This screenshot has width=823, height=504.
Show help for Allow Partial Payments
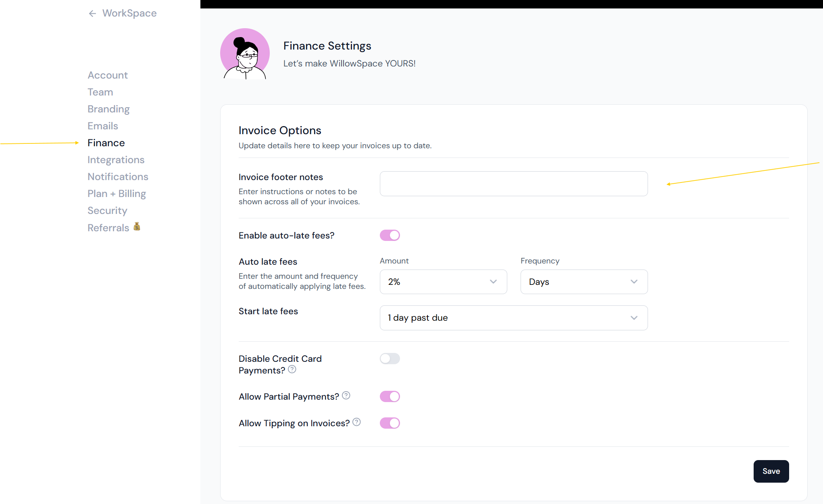click(346, 396)
